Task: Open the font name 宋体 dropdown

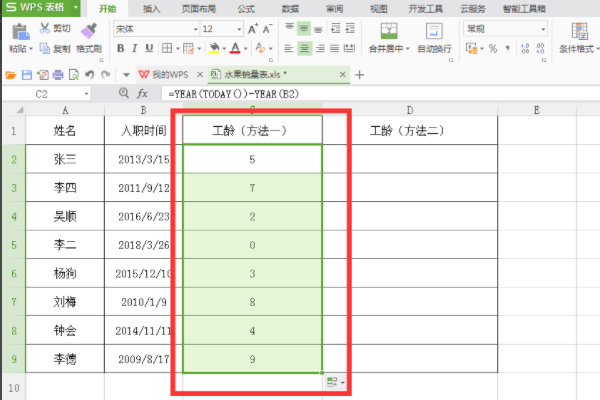Action: pos(196,29)
